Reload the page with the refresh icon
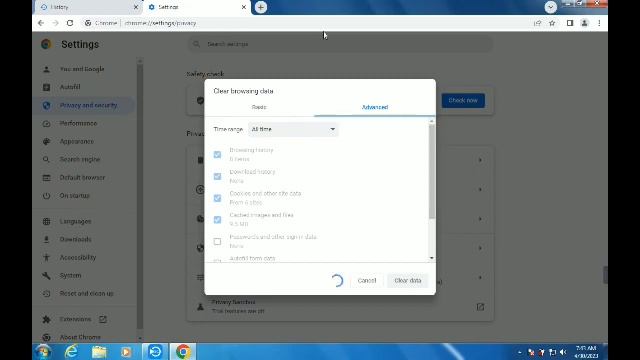 (70, 23)
